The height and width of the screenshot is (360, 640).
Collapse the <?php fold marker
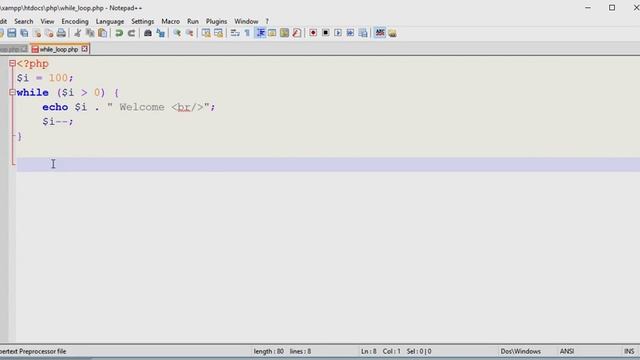coord(12,63)
